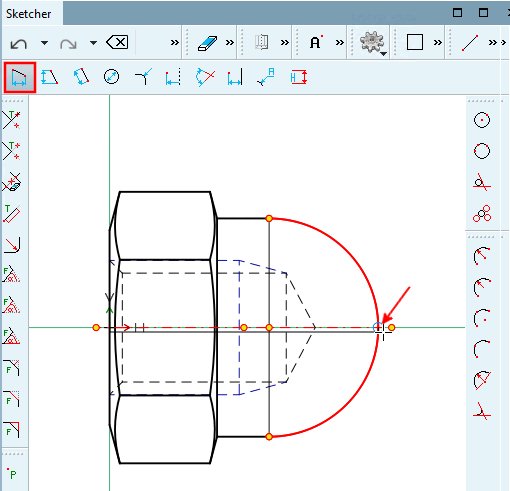
Task: Select the three-circle tangent tool
Action: [x=482, y=213]
